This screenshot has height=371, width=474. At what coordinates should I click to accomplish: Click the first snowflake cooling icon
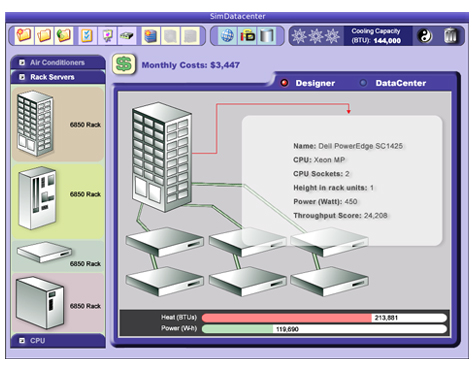coord(299,36)
